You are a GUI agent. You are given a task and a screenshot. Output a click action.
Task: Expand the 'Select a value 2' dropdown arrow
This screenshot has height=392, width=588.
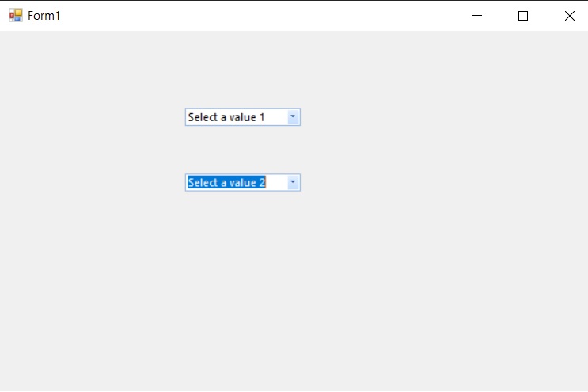(x=293, y=183)
